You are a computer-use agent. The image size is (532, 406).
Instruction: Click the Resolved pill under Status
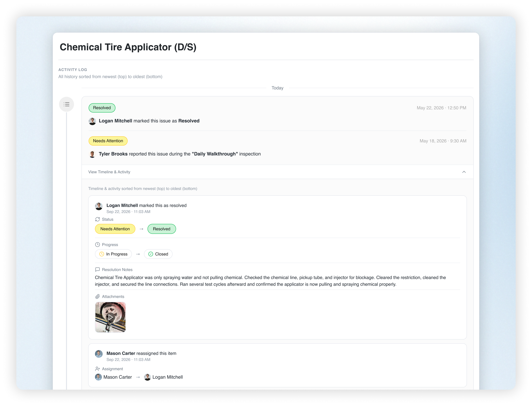(162, 229)
